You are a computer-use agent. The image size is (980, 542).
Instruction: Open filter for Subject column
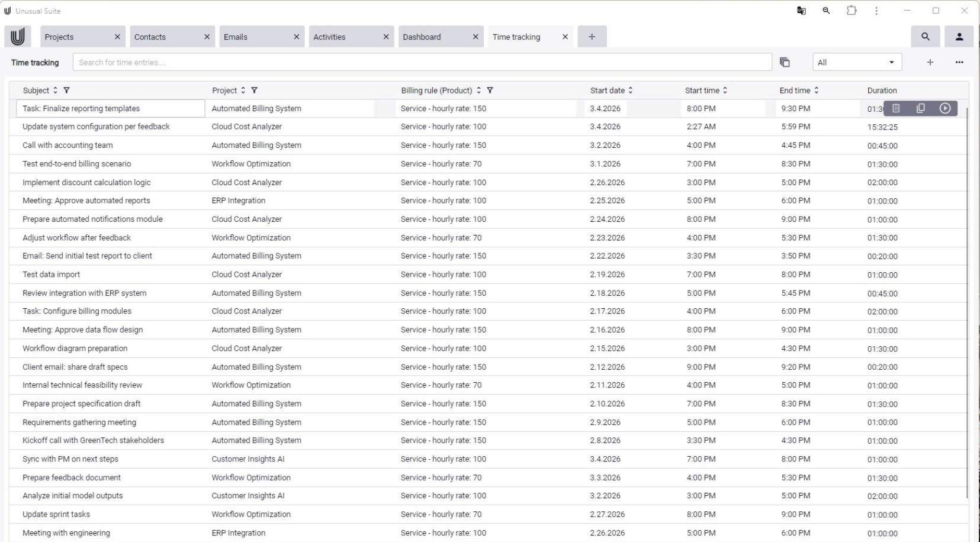tap(66, 91)
